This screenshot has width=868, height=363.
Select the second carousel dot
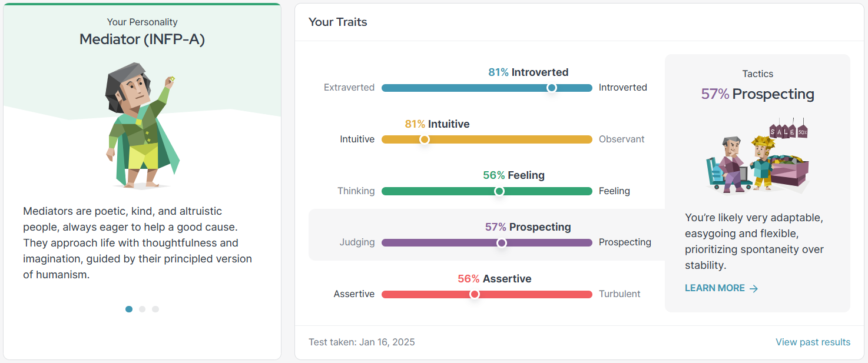142,309
